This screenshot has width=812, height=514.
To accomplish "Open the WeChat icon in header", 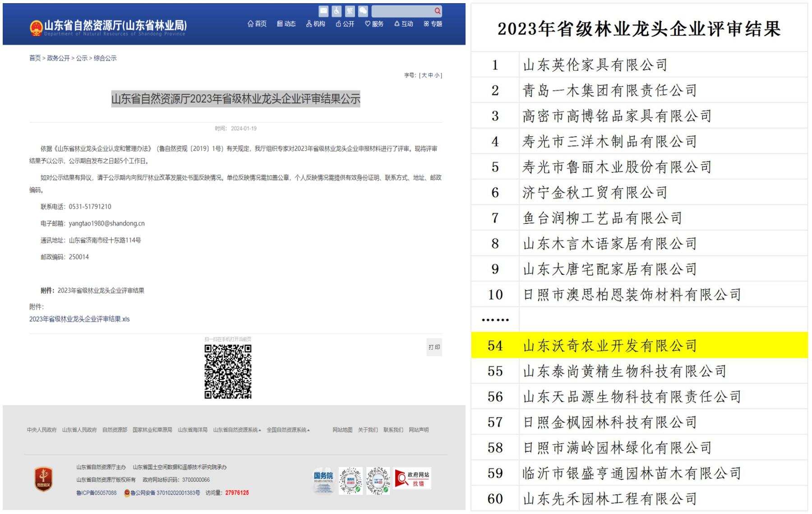I will tap(363, 11).
